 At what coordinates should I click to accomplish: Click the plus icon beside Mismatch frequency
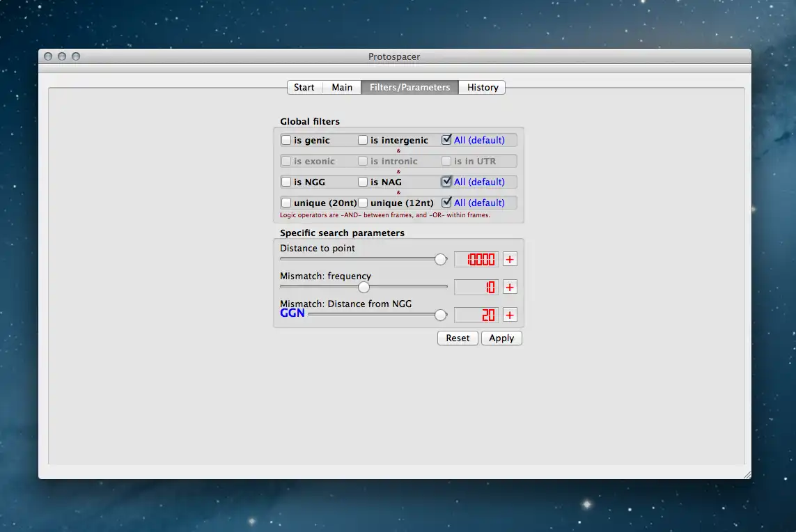pyautogui.click(x=510, y=288)
